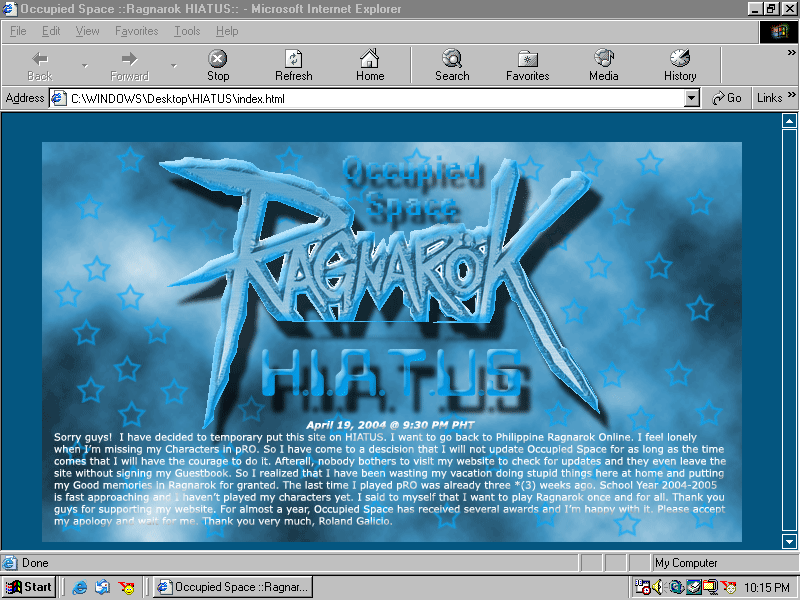800x600 pixels.
Task: Click the scroll down arrow
Action: [x=789, y=541]
